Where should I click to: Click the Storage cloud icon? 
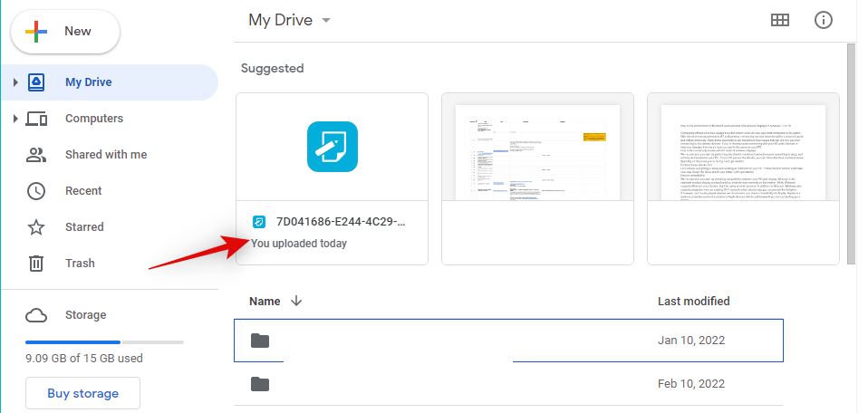36,315
